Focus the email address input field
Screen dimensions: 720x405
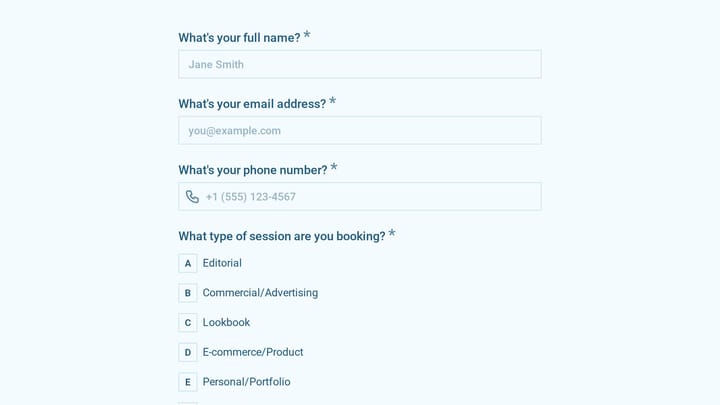360,130
